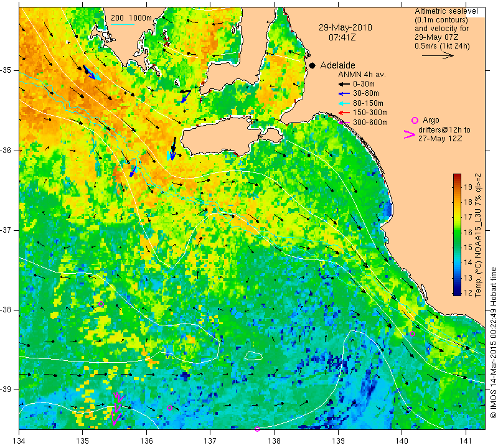The height and width of the screenshot is (448, 498).
Task: Click the longitude axis label 135
Action: click(x=83, y=441)
